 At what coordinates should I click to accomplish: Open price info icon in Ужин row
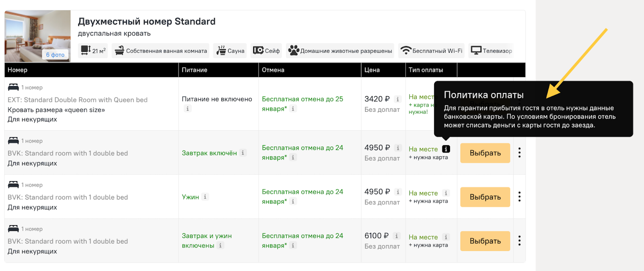(398, 192)
